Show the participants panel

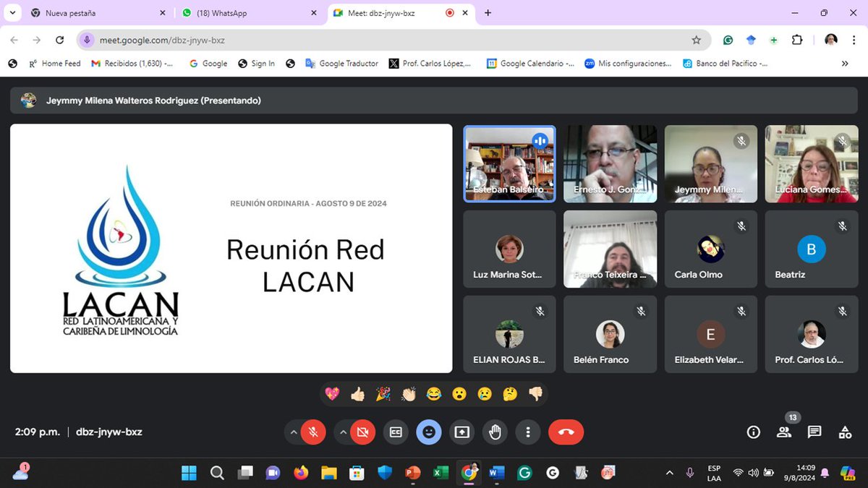(x=784, y=432)
